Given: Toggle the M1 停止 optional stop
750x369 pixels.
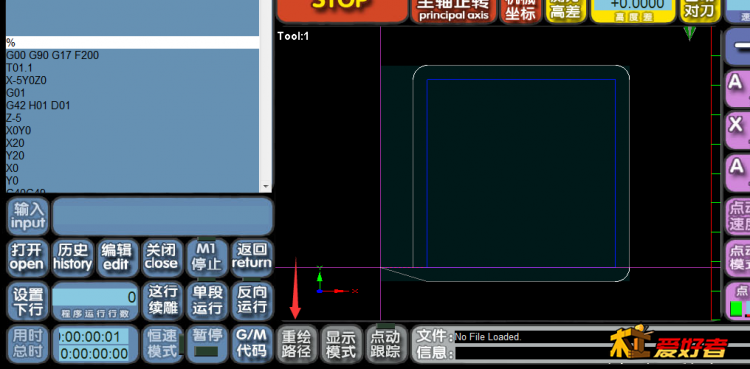Looking at the screenshot, I should (x=206, y=257).
